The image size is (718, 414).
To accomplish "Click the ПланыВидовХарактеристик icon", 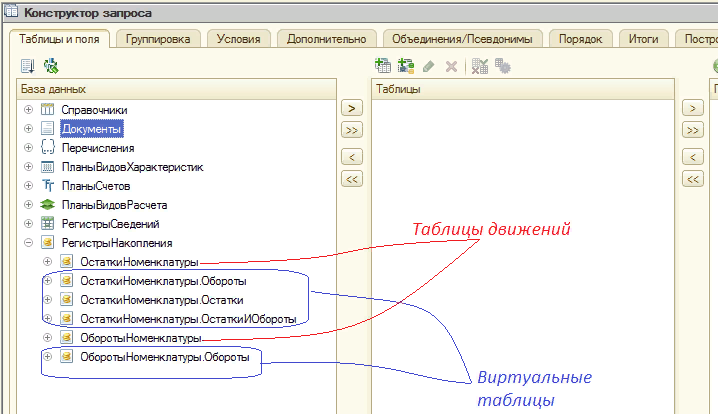I will pos(48,167).
